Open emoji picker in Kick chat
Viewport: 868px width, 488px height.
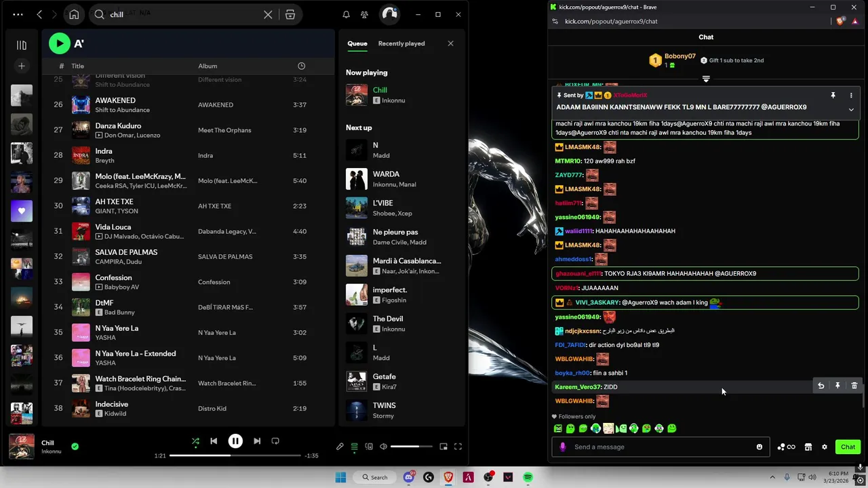[759, 447]
